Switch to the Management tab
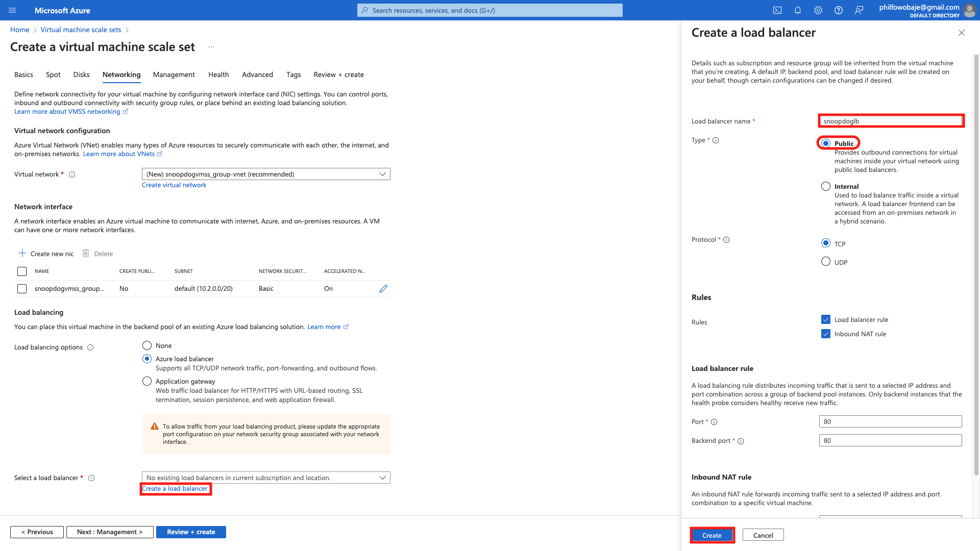 (x=174, y=74)
